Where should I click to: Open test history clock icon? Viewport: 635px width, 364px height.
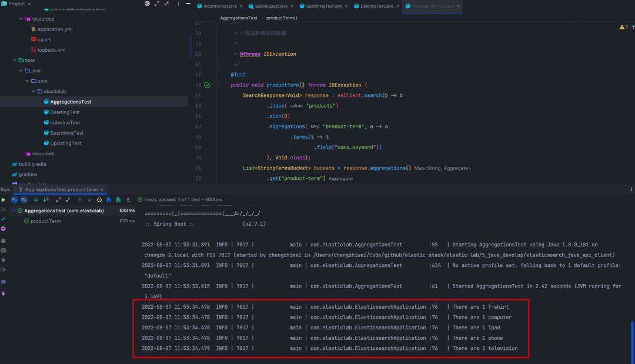(x=99, y=199)
